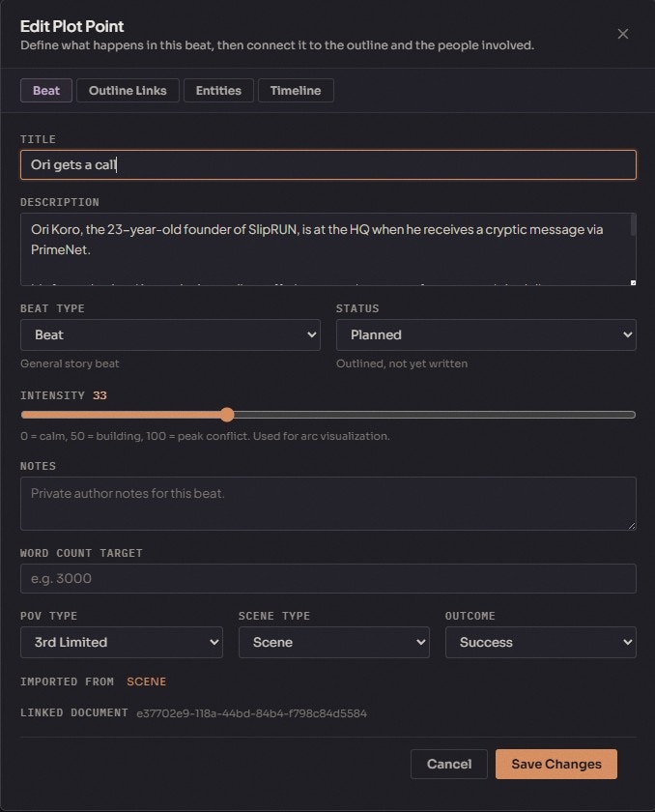655x812 pixels.
Task: Open the POV Type dropdown
Action: [x=122, y=642]
